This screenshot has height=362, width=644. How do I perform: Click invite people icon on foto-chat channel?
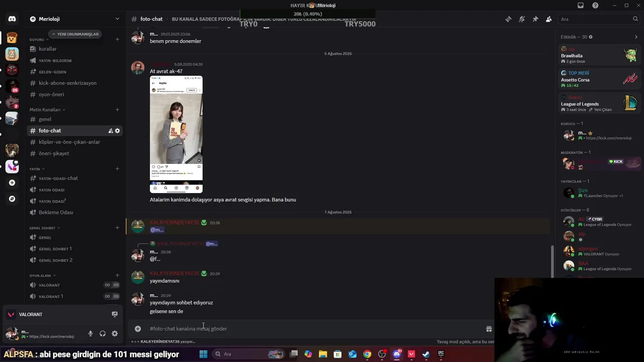pos(110,131)
